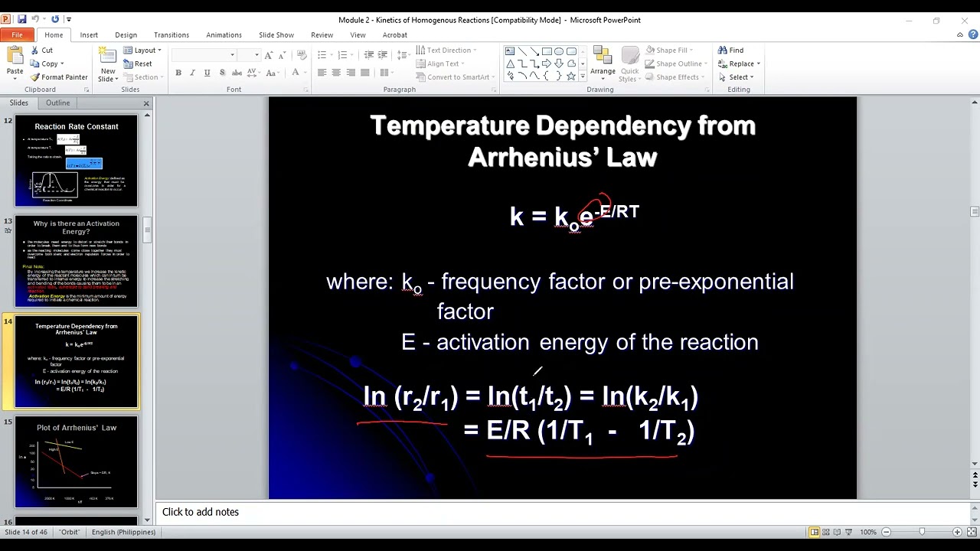This screenshot has width=980, height=551.
Task: Click the Review ribbon tab
Action: tap(322, 35)
